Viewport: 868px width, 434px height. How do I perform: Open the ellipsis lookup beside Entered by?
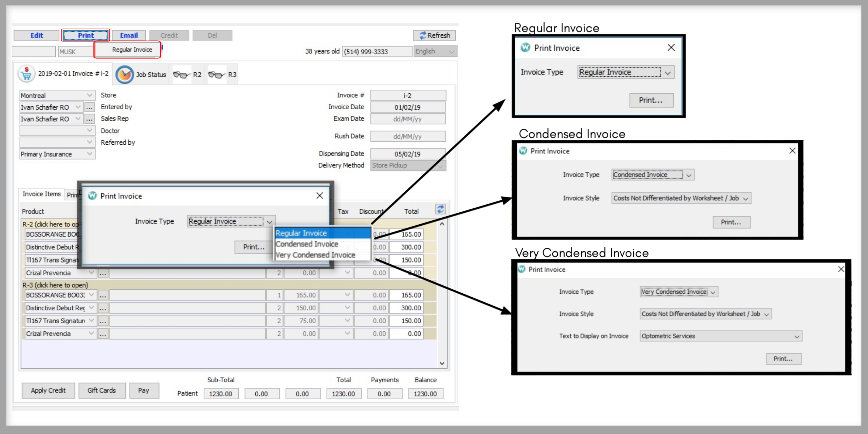pos(89,107)
